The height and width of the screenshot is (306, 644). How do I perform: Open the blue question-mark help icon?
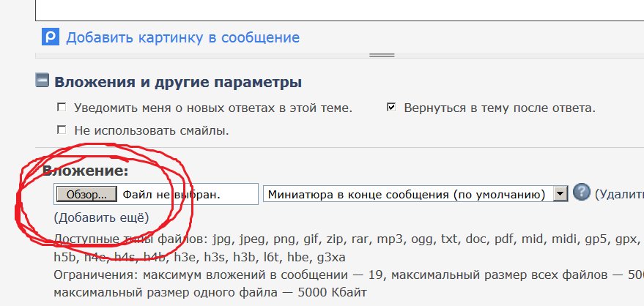click(581, 192)
